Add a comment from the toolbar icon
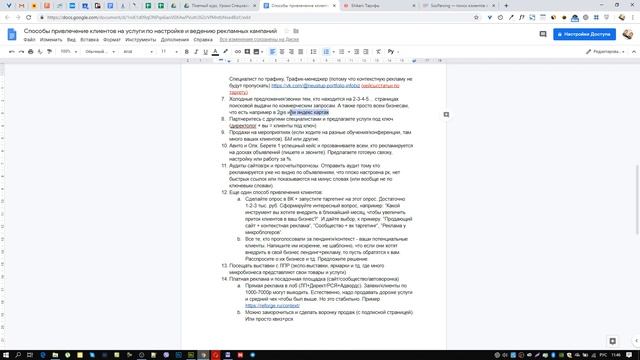 (x=247, y=52)
